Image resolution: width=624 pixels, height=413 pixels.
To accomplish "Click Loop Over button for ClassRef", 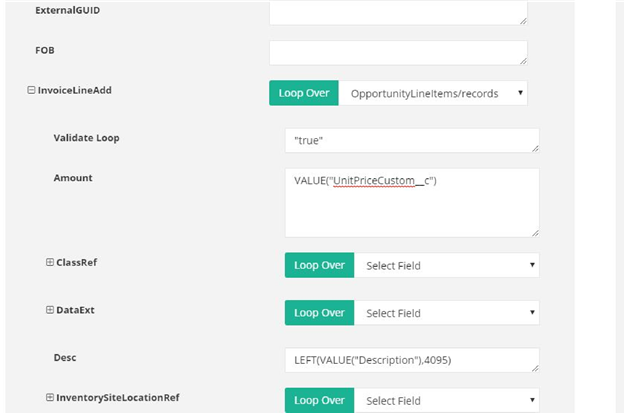I will 320,265.
